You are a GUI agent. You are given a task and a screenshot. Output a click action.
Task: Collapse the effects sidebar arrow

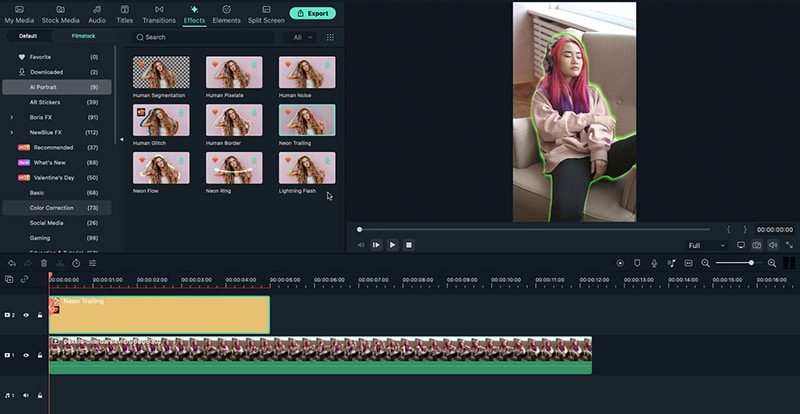pyautogui.click(x=121, y=139)
